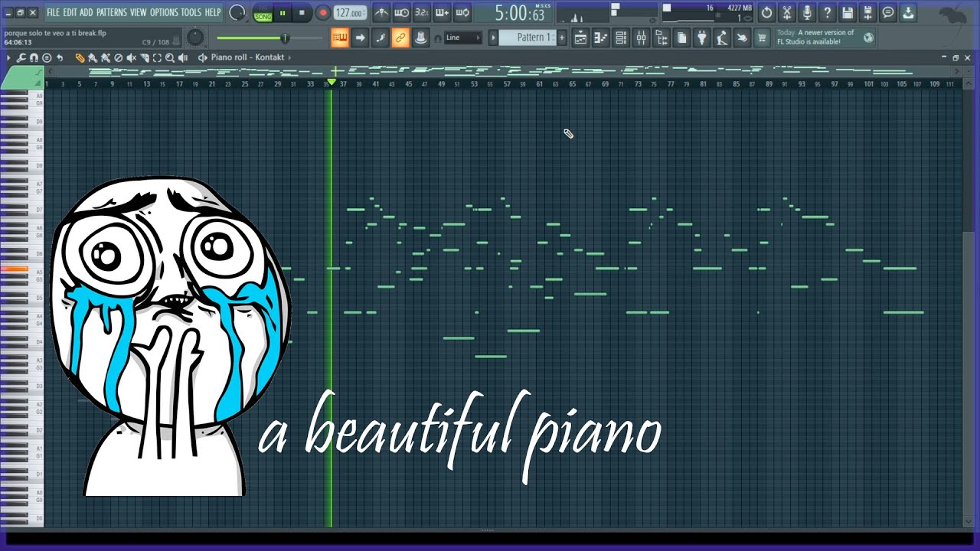Toggle typing keyboard to piano icon
The image size is (980, 551).
coord(340,37)
